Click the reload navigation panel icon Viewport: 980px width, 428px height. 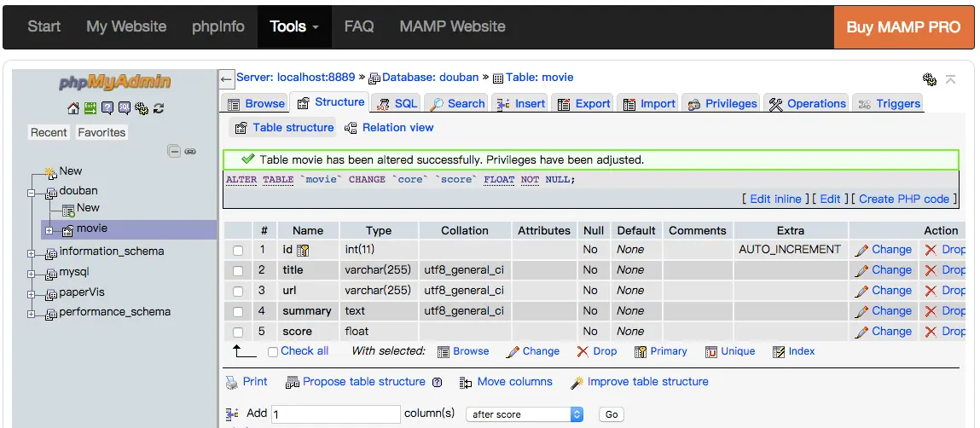tap(159, 108)
